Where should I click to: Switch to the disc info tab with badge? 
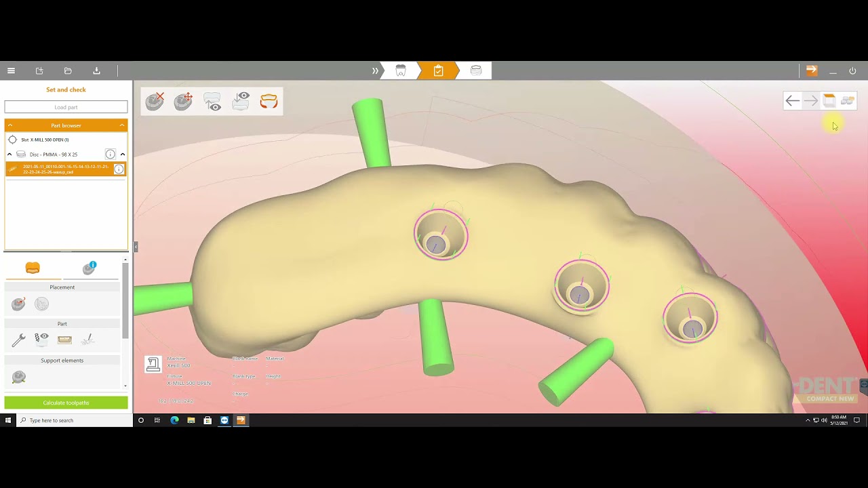[x=90, y=268]
